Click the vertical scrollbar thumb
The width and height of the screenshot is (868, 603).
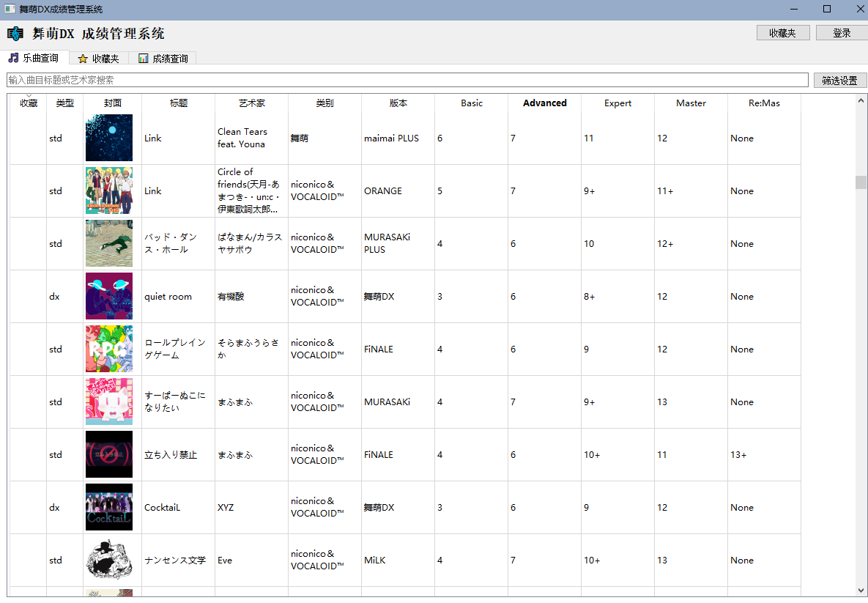point(861,182)
